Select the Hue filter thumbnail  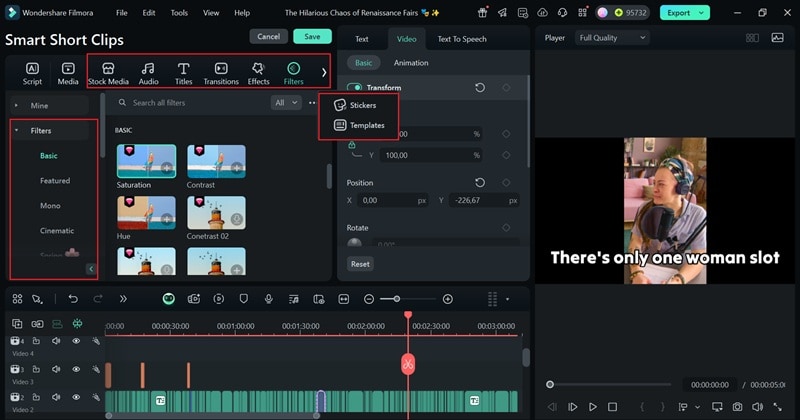pos(146,213)
